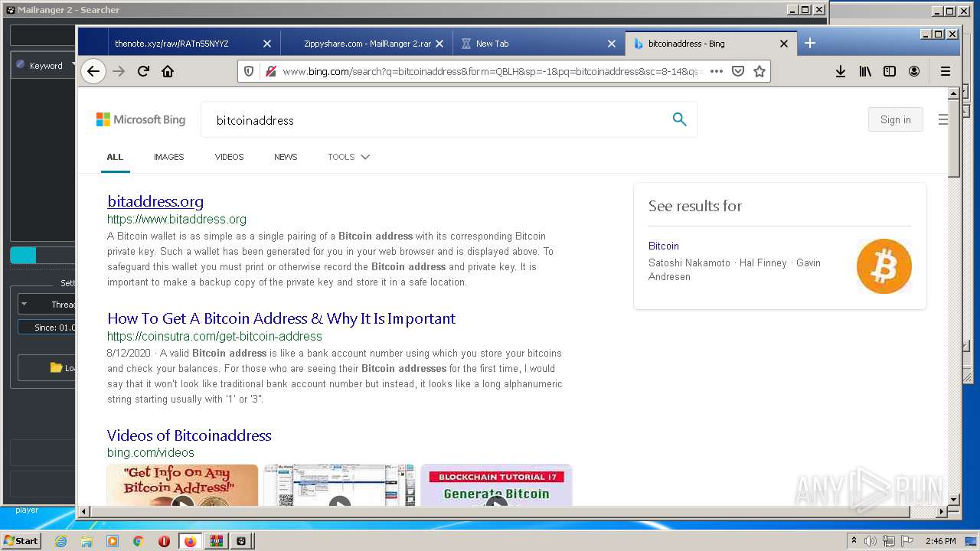The height and width of the screenshot is (551, 980).
Task: Select the ALL results tab
Action: (115, 157)
